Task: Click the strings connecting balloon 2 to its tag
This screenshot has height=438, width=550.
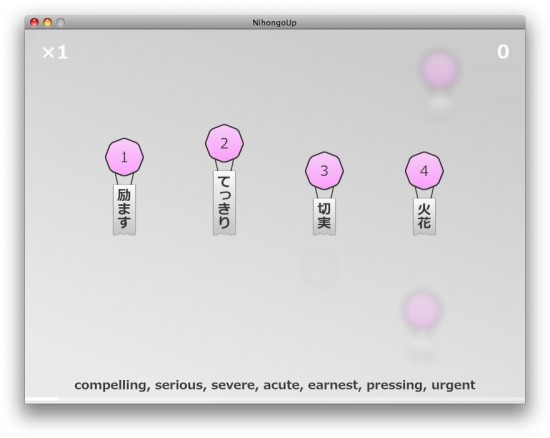Action: (x=224, y=166)
